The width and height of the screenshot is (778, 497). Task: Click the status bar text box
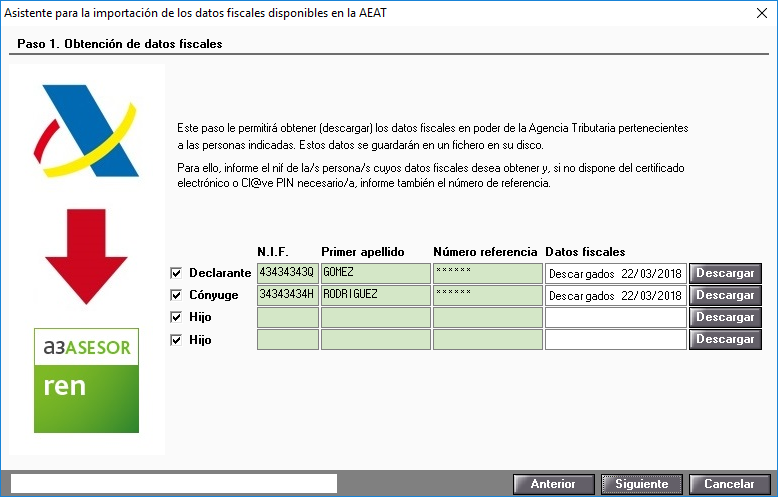pyautogui.click(x=174, y=483)
